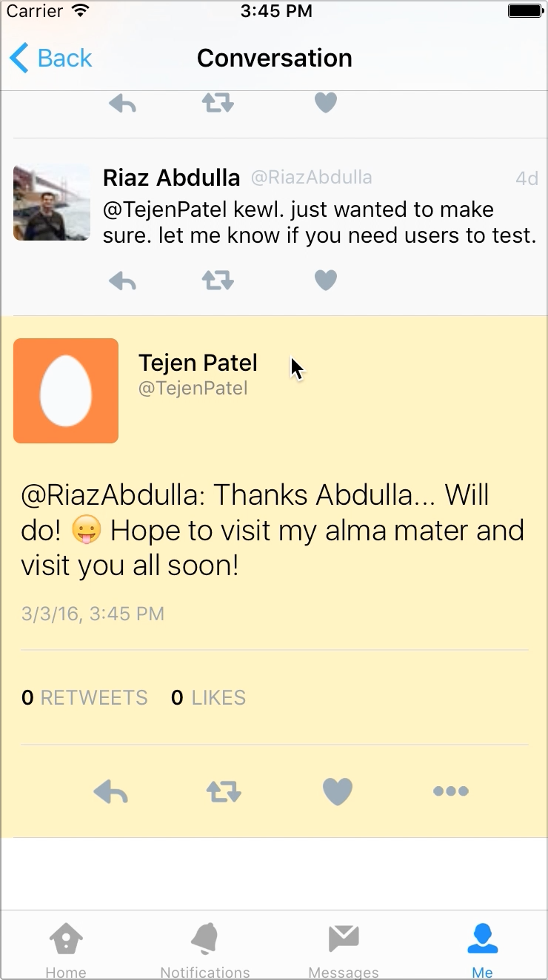The width and height of the screenshot is (548, 980).
Task: Tap retweet icon on topmost partial tweet
Action: click(218, 103)
